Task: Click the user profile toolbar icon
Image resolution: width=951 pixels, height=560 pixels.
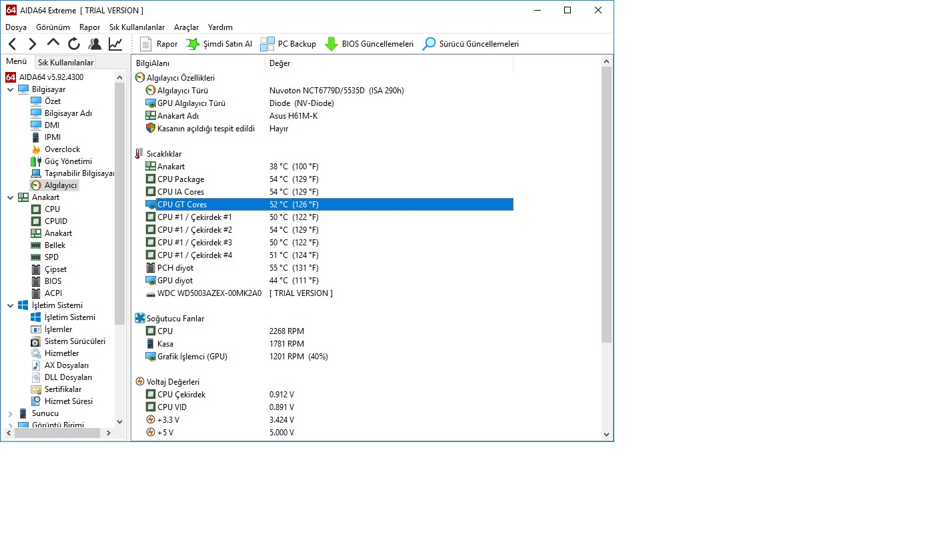Action: click(95, 44)
